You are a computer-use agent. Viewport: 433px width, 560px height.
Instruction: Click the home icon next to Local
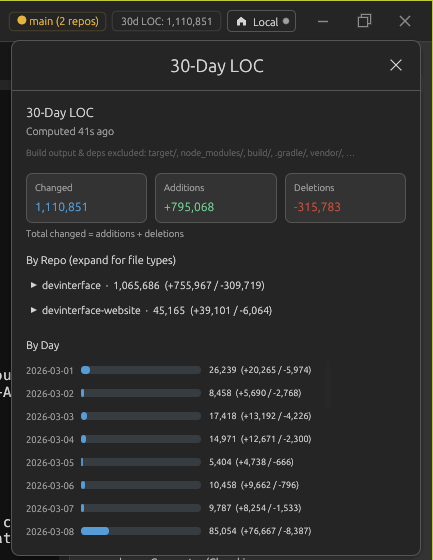click(x=242, y=22)
